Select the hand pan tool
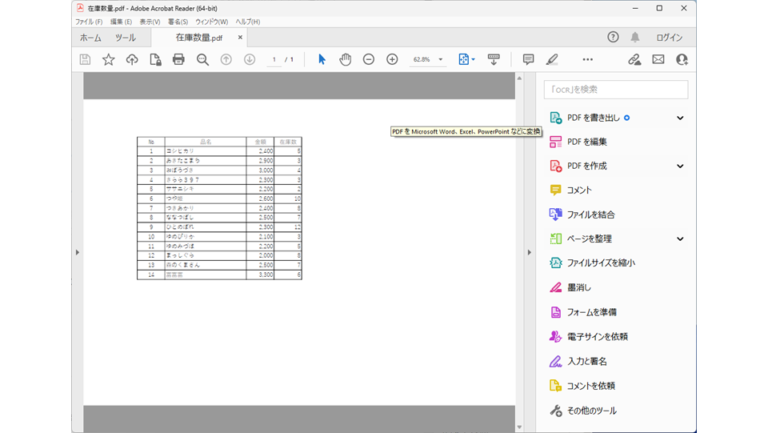768x433 pixels. 345,59
